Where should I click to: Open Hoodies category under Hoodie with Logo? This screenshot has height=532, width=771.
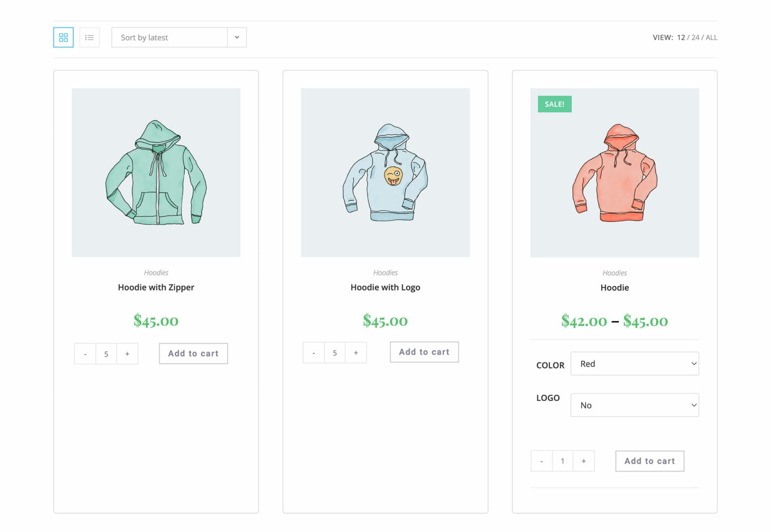pos(385,272)
